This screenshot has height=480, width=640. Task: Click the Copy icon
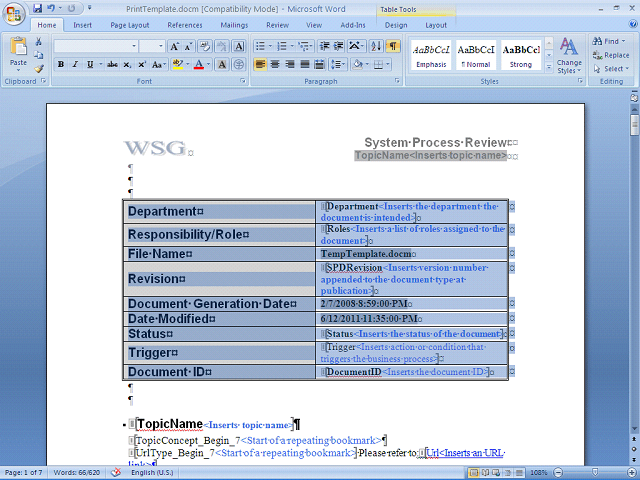click(x=38, y=55)
